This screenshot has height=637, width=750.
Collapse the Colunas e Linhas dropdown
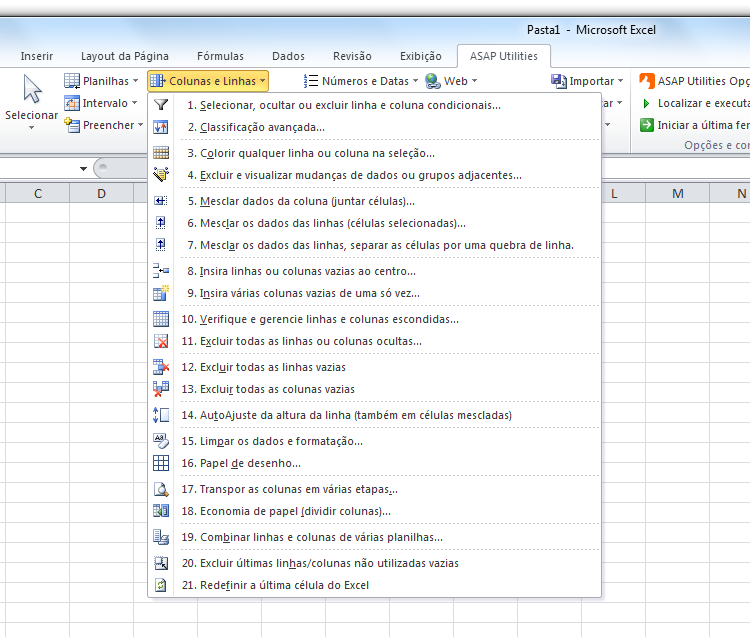[208, 81]
